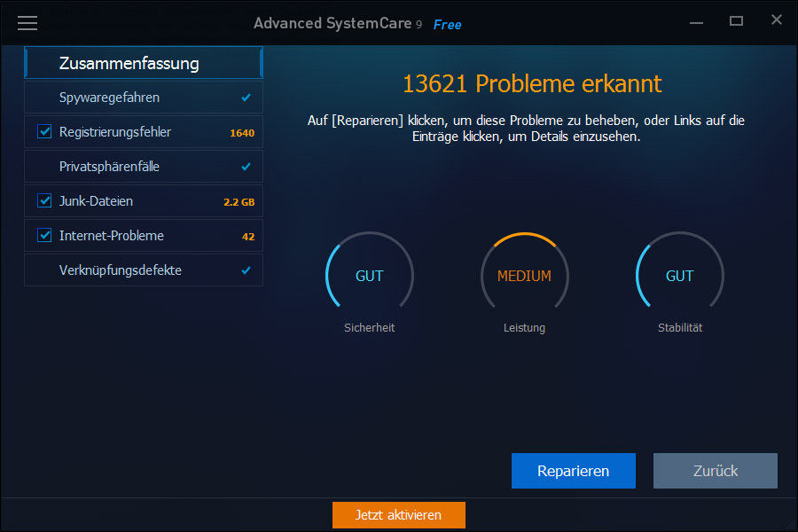Click the 42 internet problems count
Viewport: 798px width, 532px height.
(248, 237)
